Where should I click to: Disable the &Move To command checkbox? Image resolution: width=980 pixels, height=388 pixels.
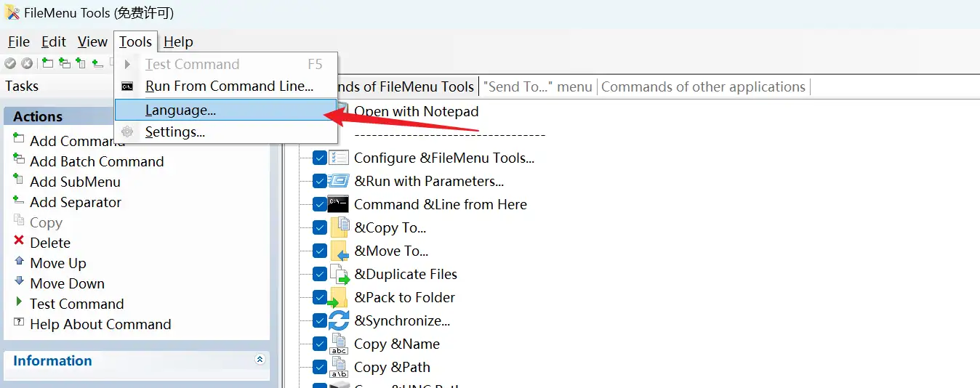pyautogui.click(x=320, y=251)
